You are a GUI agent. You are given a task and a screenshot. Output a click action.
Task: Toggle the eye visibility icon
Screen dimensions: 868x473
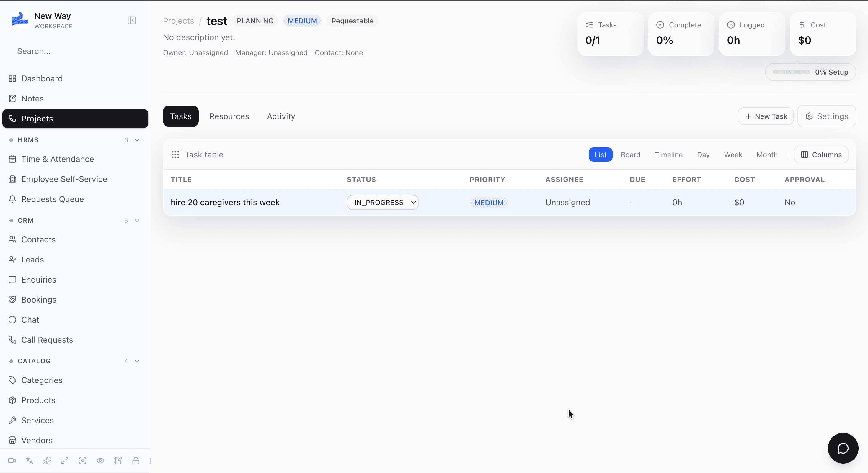pyautogui.click(x=100, y=461)
